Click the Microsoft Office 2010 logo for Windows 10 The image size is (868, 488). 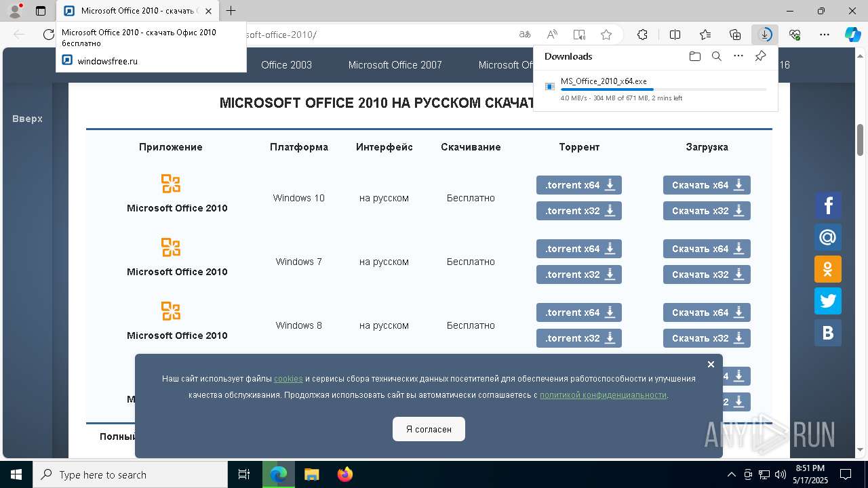(171, 184)
